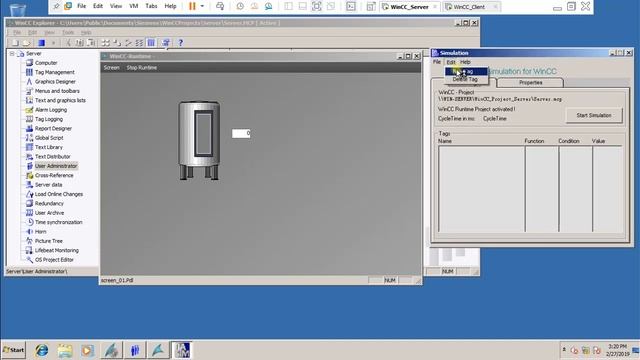Open Help menu in Simulation window
Image resolution: width=640 pixels, height=360 pixels.
(x=465, y=62)
